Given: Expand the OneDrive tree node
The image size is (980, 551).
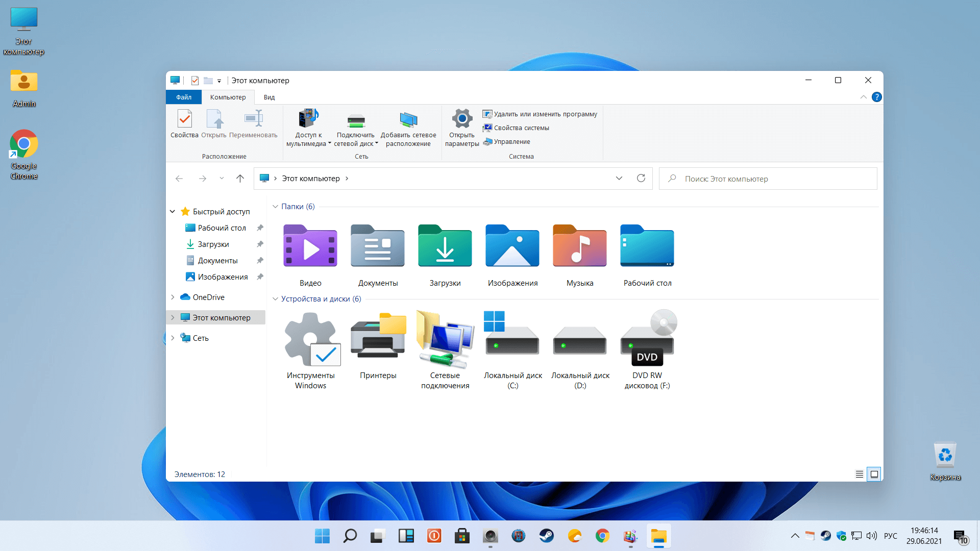Looking at the screenshot, I should pos(173,297).
